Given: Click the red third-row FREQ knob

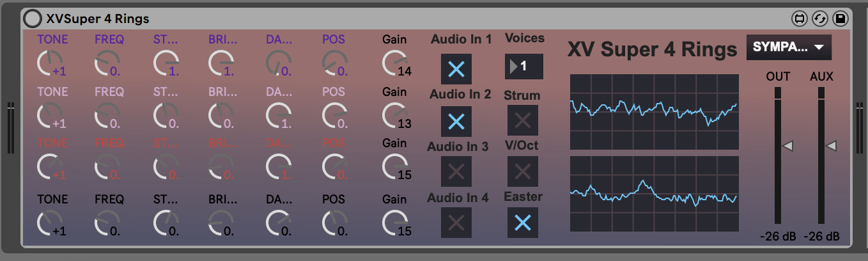Looking at the screenshot, I should [104, 168].
